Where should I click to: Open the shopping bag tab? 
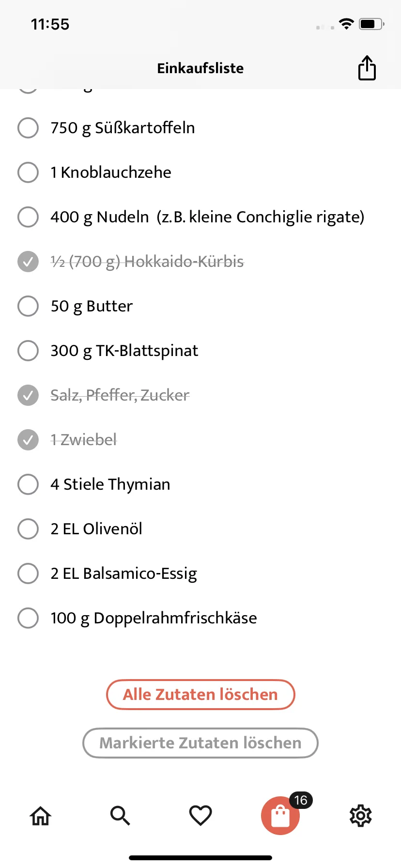coord(280,816)
